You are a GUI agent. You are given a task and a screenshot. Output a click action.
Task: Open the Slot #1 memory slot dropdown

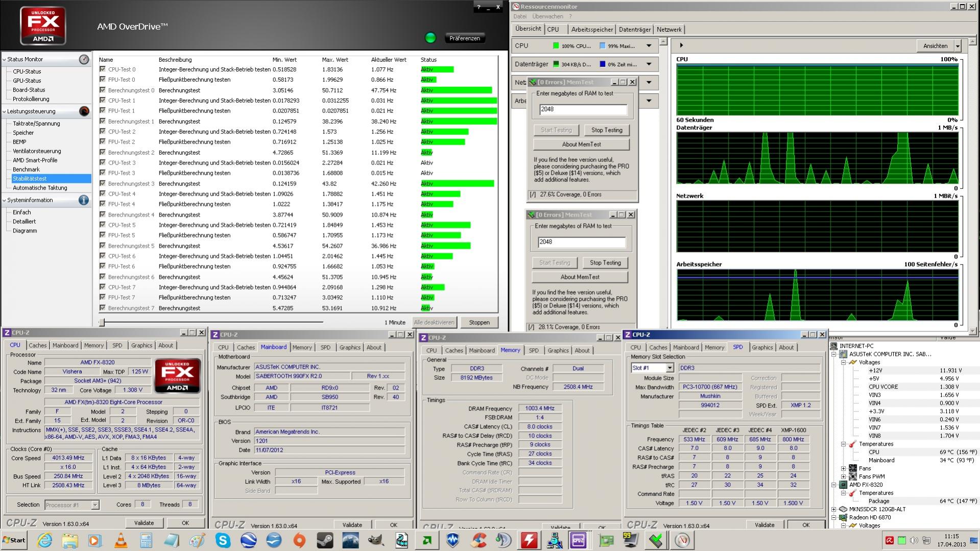670,368
